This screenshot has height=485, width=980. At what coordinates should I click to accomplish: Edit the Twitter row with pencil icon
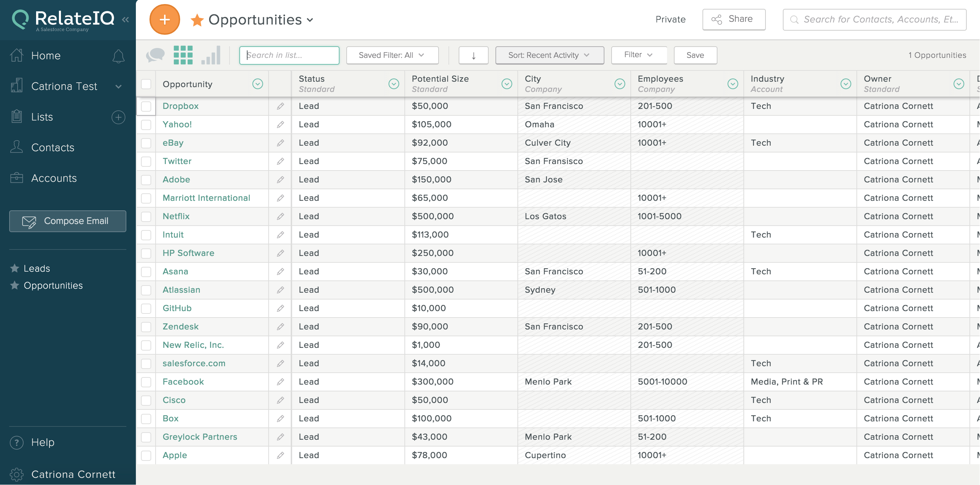[280, 161]
